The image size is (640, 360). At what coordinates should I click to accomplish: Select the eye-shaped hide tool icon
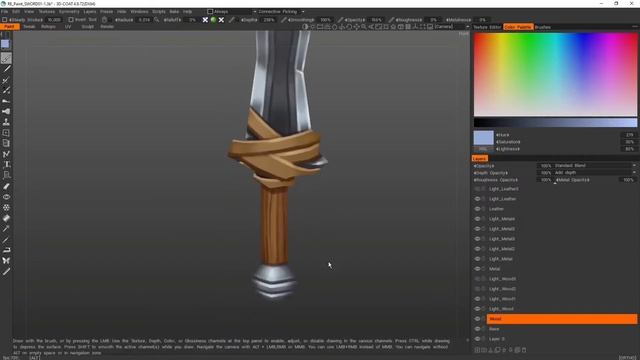(6, 197)
